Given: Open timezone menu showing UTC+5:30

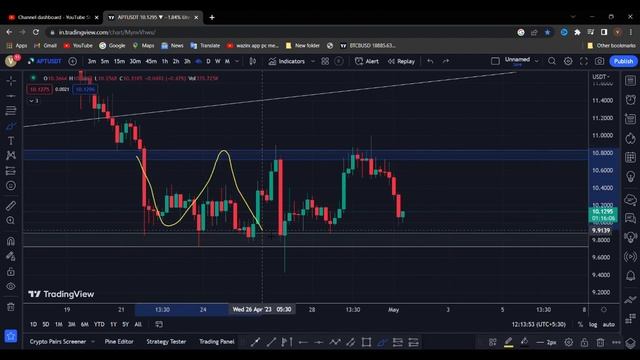Looking at the screenshot, I should (x=539, y=324).
